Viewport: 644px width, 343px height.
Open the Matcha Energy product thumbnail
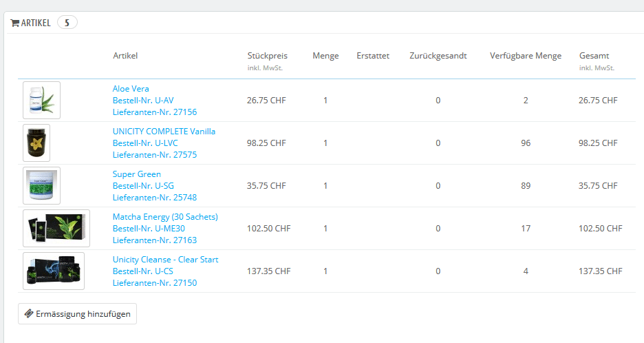[x=56, y=228]
